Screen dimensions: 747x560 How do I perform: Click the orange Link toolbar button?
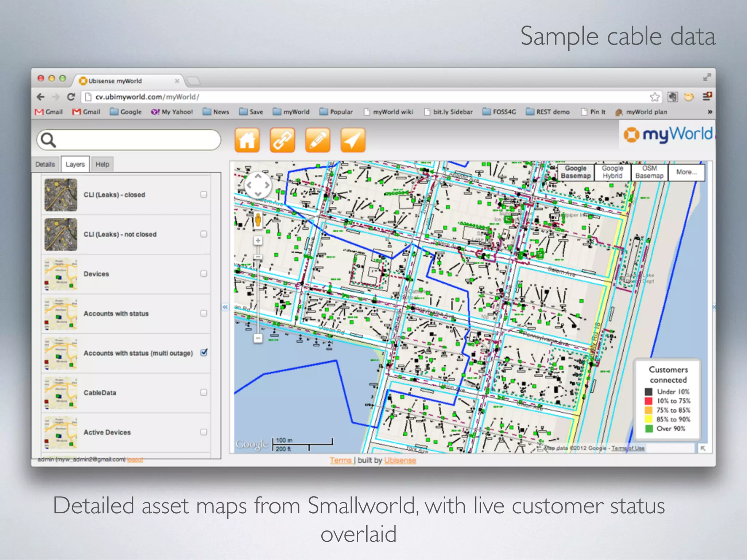tap(282, 140)
